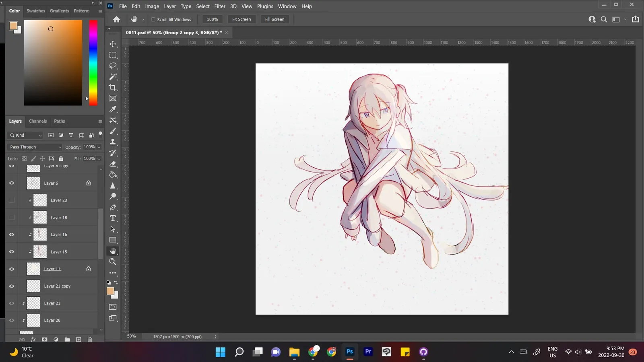This screenshot has width=644, height=362.
Task: Select the Horizontal Type tool
Action: 113,218
